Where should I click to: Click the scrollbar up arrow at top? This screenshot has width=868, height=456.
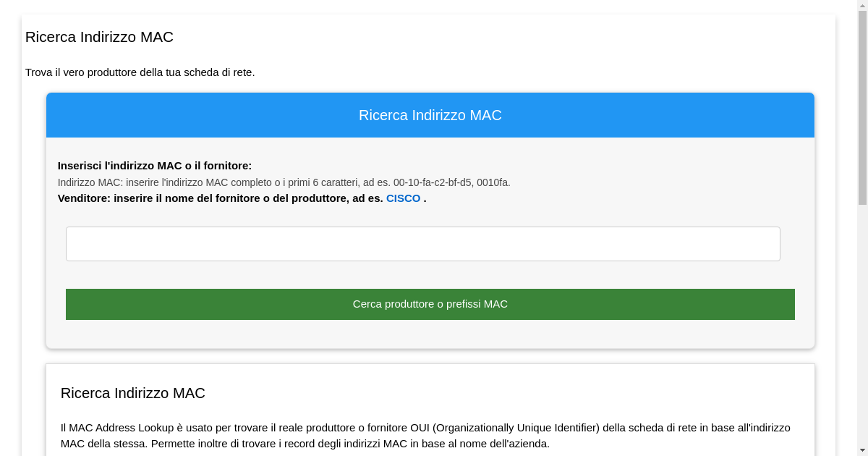pyautogui.click(x=862, y=6)
